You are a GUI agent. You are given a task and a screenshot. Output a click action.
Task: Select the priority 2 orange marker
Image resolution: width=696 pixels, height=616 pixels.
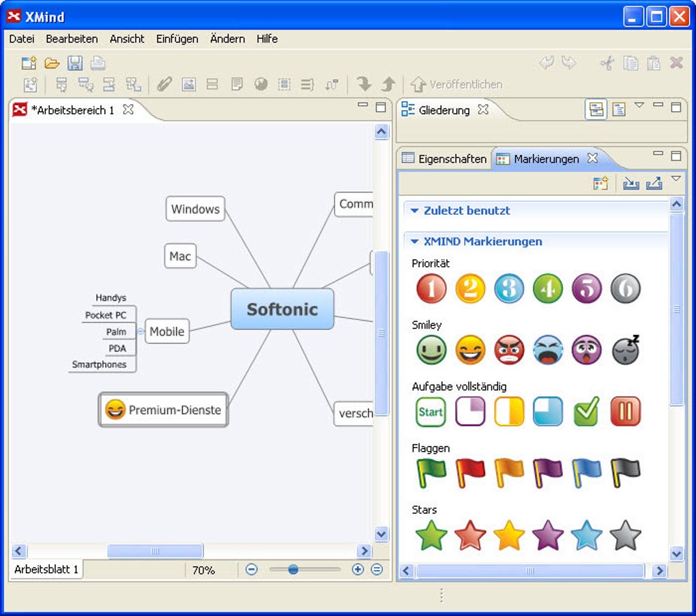470,289
